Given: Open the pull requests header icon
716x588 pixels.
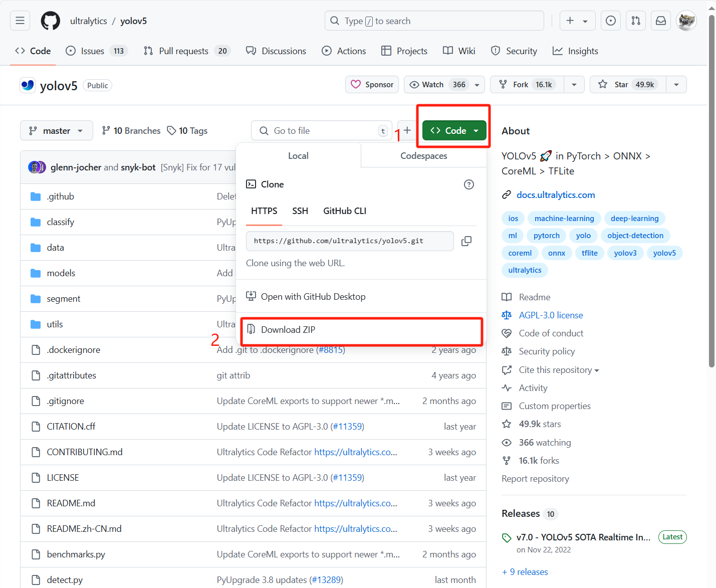Looking at the screenshot, I should (636, 21).
